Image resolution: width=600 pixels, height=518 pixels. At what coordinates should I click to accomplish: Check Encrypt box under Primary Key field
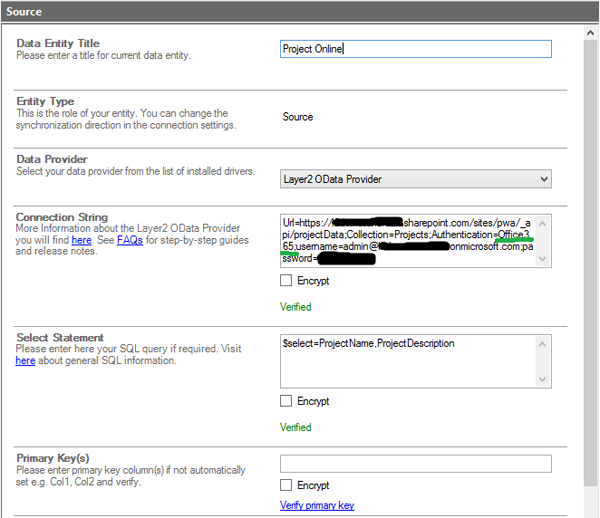tap(287, 485)
